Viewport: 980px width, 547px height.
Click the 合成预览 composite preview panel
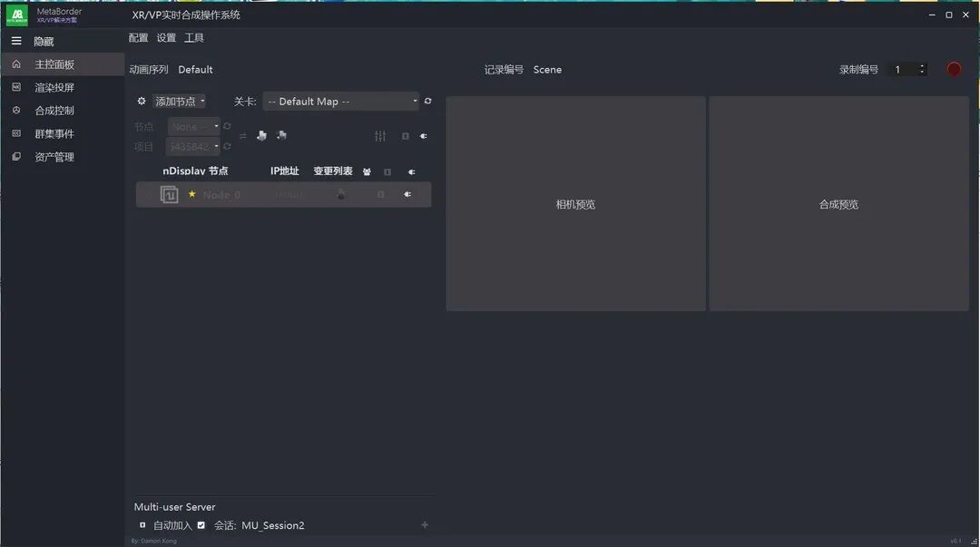838,204
